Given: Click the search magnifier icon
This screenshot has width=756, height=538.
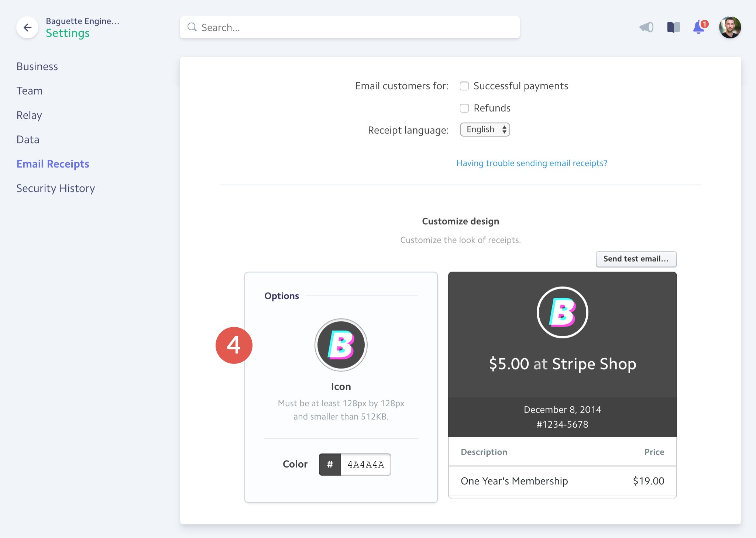Looking at the screenshot, I should point(192,27).
